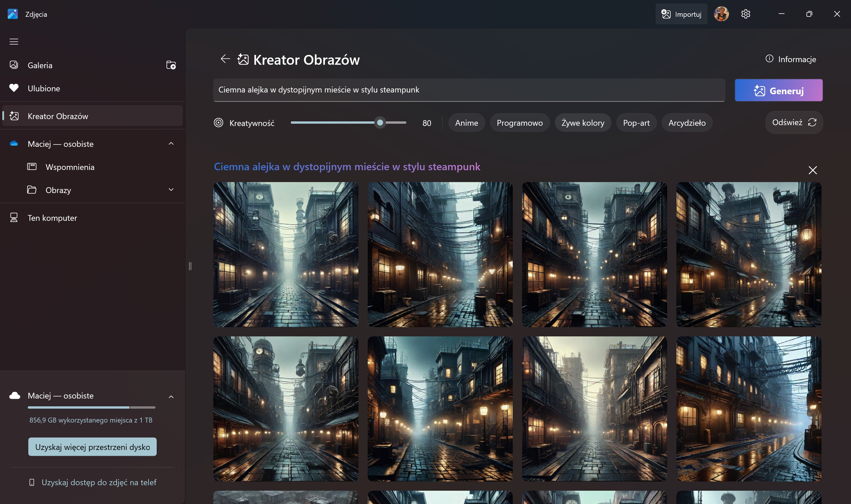The width and height of the screenshot is (851, 504).
Task: Select the Arcydzieło style chip
Action: point(687,123)
